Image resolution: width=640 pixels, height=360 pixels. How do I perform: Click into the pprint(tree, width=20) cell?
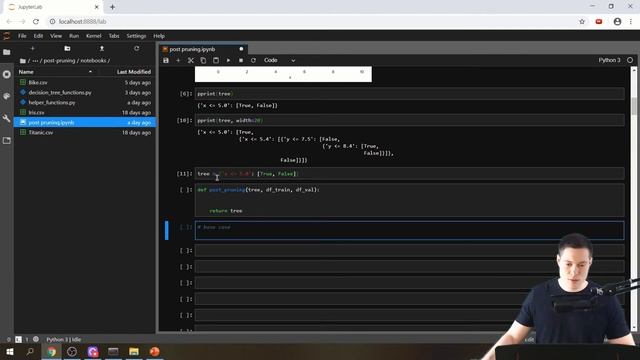[x=409, y=120]
